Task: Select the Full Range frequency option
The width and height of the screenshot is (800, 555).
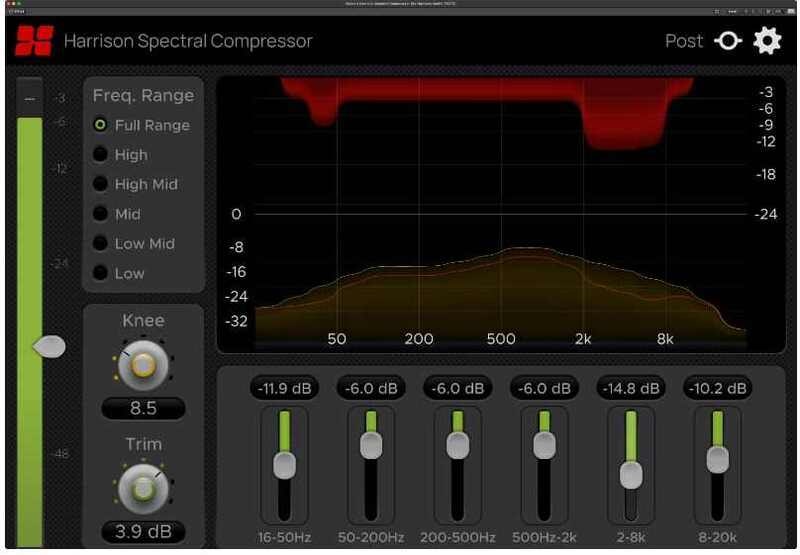Action: coord(101,125)
